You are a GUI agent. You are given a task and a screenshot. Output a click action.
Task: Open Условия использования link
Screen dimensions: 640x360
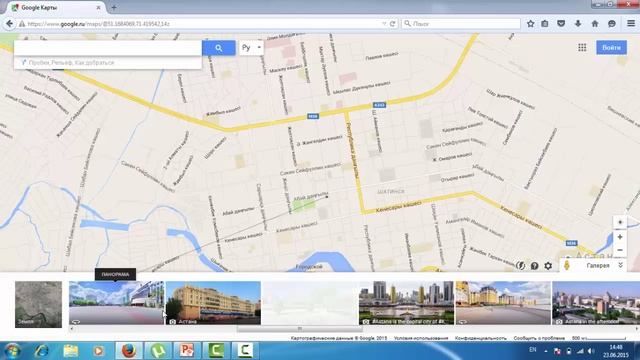point(421,338)
